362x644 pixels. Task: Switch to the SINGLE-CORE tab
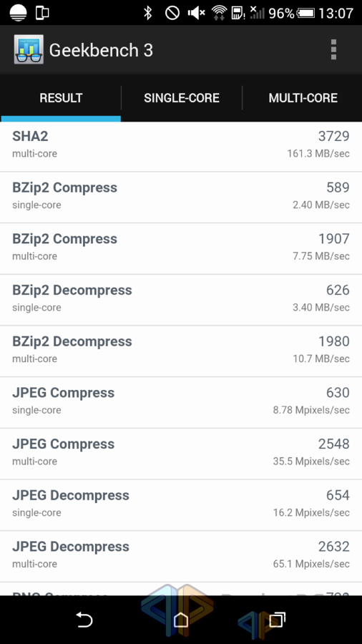pos(182,98)
